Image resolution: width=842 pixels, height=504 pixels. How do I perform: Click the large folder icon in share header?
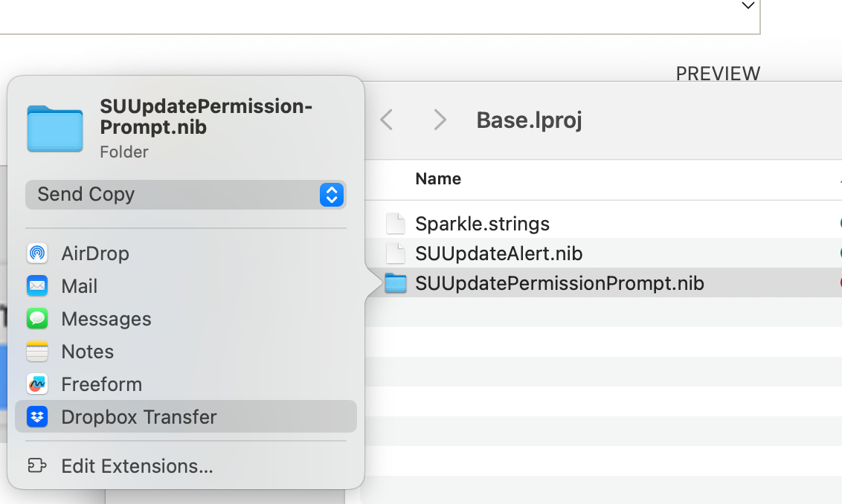pos(55,129)
